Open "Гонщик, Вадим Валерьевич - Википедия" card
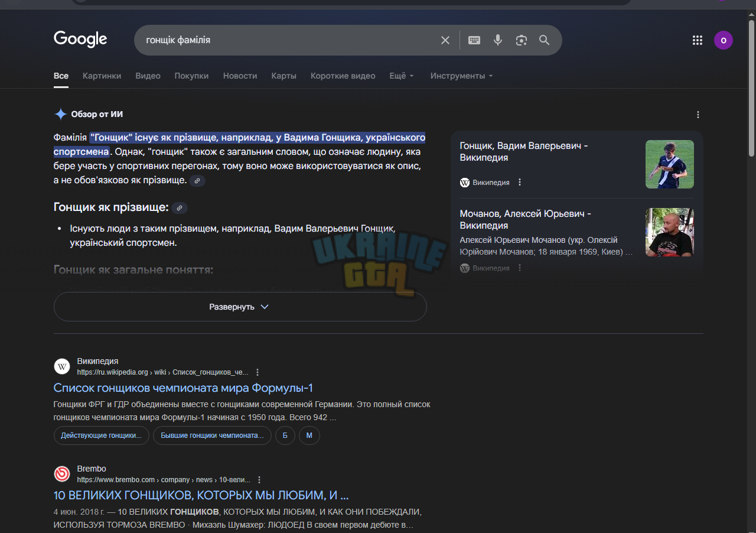The height and width of the screenshot is (533, 756). [x=524, y=152]
